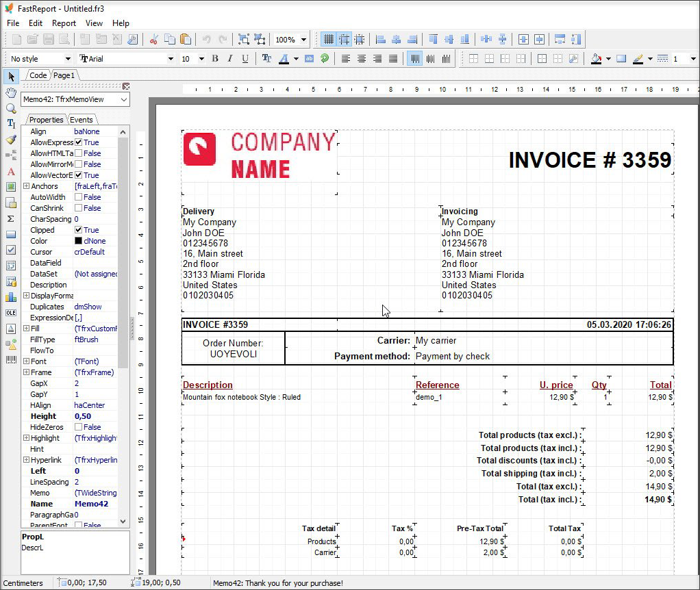The image size is (700, 590).
Task: Open the Help menu
Action: coord(121,23)
